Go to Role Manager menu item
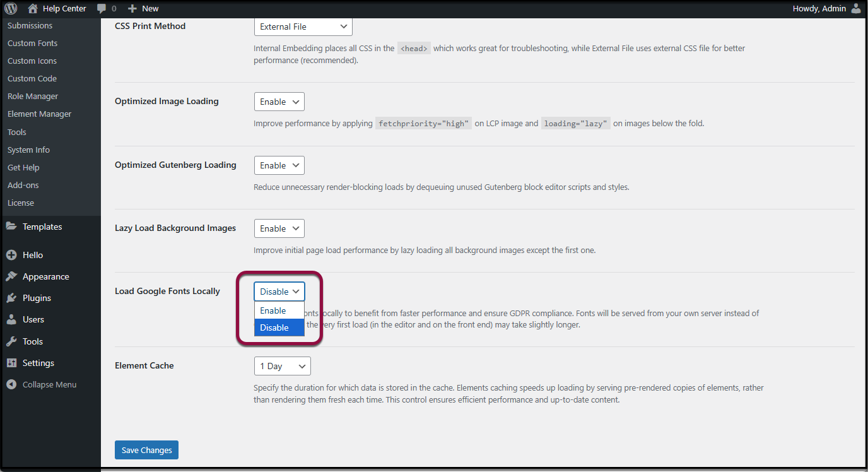Image resolution: width=868 pixels, height=472 pixels. (33, 96)
